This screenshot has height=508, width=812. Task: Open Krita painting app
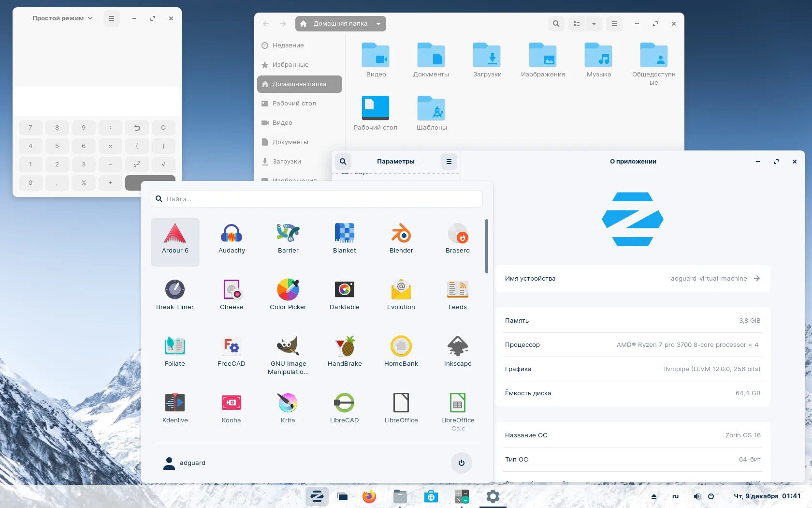(288, 403)
